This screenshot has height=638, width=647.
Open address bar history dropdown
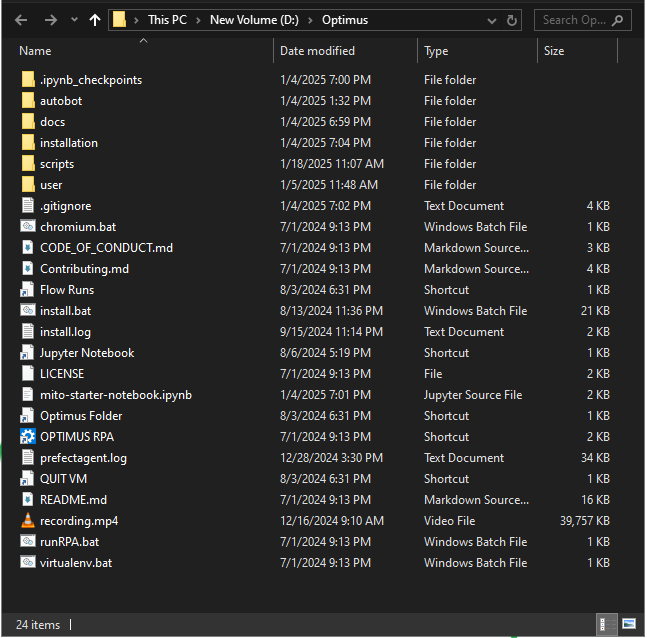491,21
